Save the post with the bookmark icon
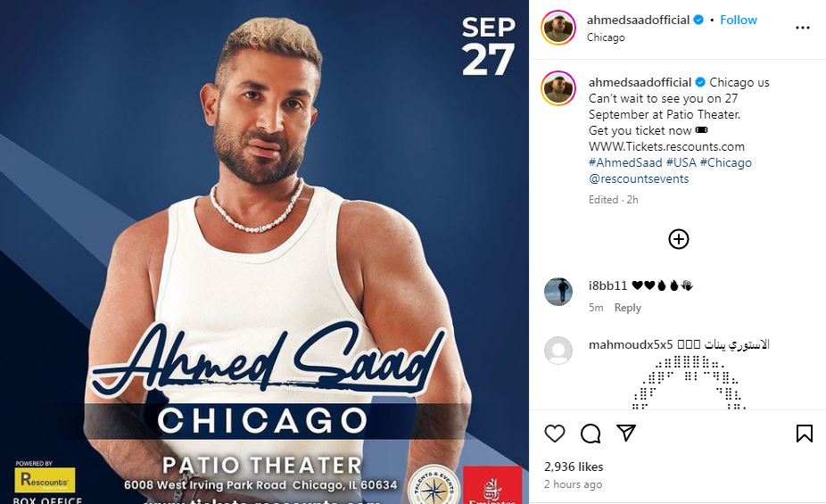Viewport: 826px width, 504px height. pyautogui.click(x=804, y=434)
